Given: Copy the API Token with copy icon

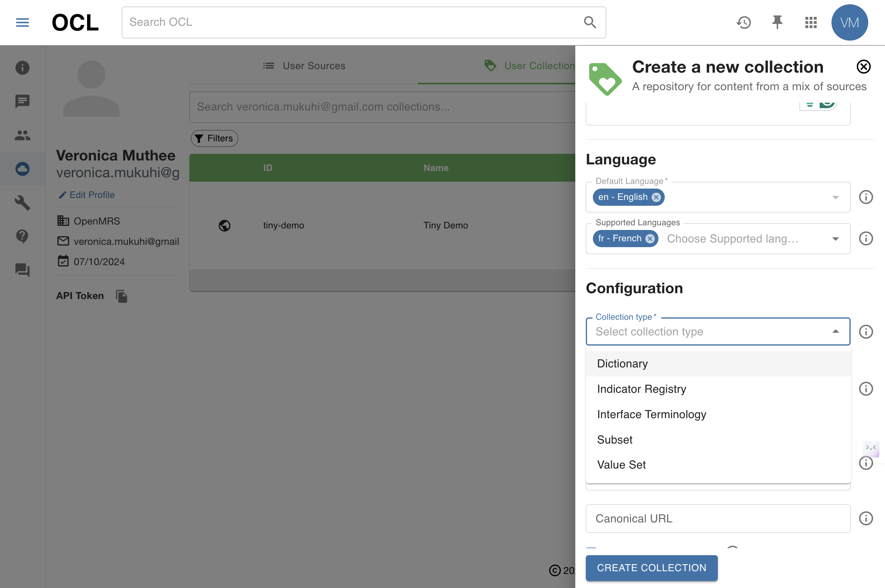Looking at the screenshot, I should [121, 296].
